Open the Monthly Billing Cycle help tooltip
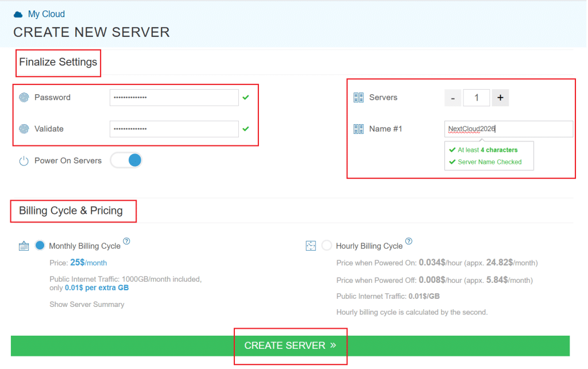 (x=127, y=241)
